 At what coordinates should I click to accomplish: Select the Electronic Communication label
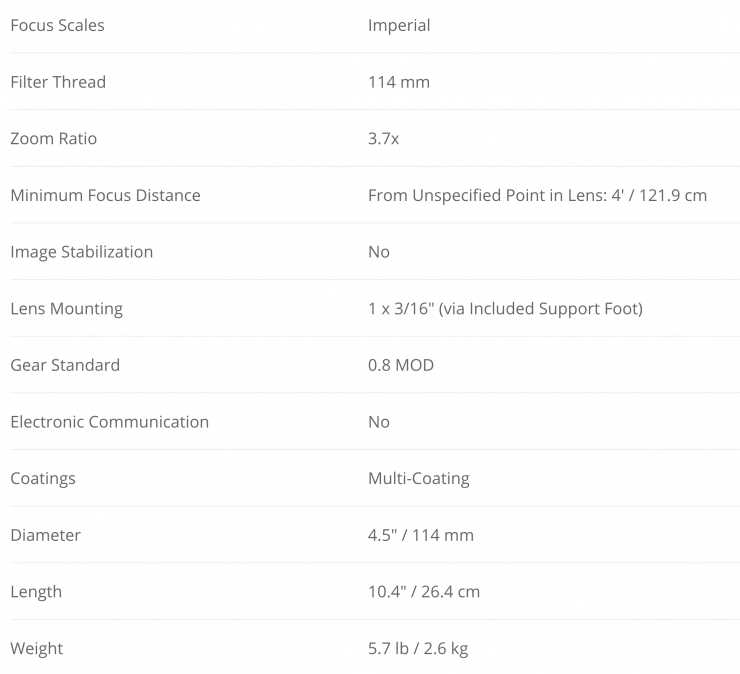coord(110,422)
